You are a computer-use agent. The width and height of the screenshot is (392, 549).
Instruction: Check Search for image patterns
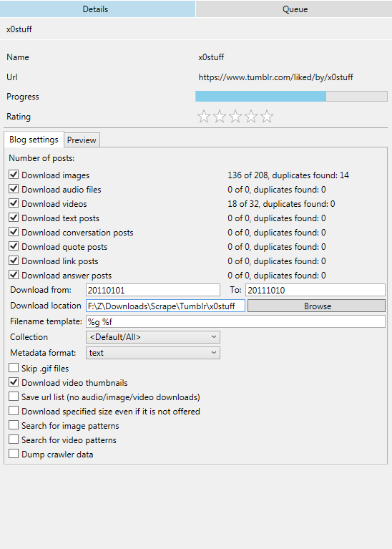[x=14, y=425]
